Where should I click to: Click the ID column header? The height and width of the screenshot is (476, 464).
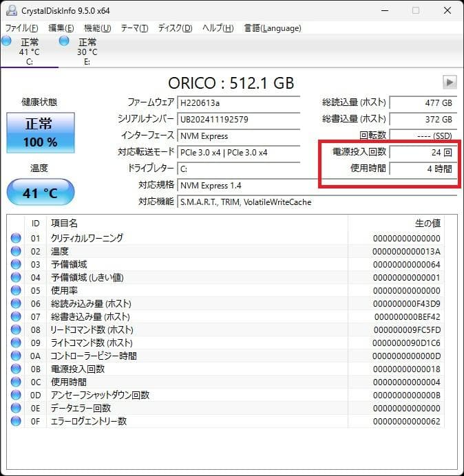pyautogui.click(x=36, y=224)
